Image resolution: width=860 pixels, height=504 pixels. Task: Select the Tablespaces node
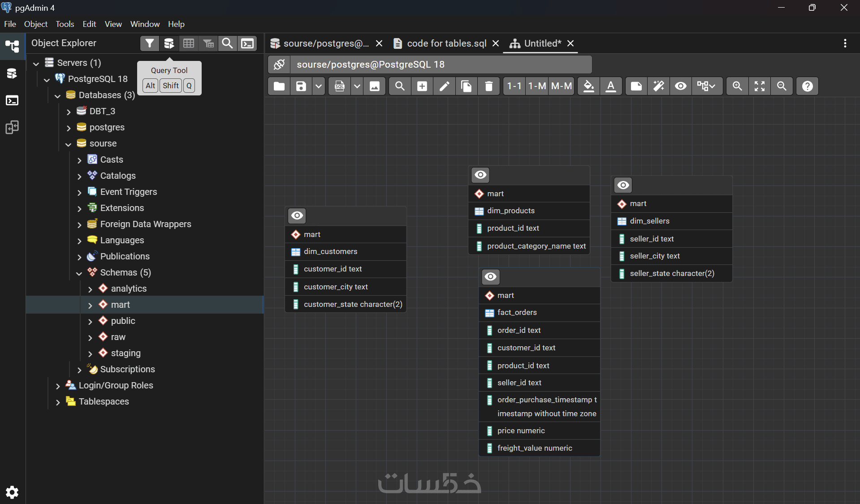click(x=104, y=401)
